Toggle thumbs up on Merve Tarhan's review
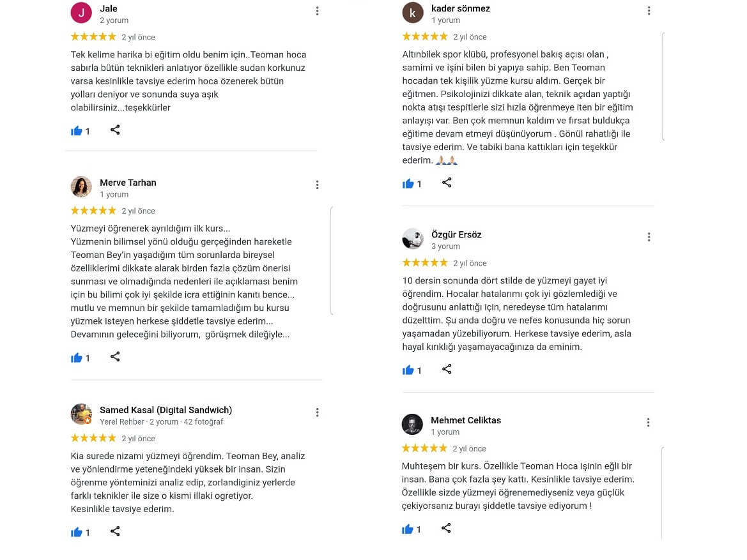Viewport: 747px width, 560px height. (x=77, y=358)
